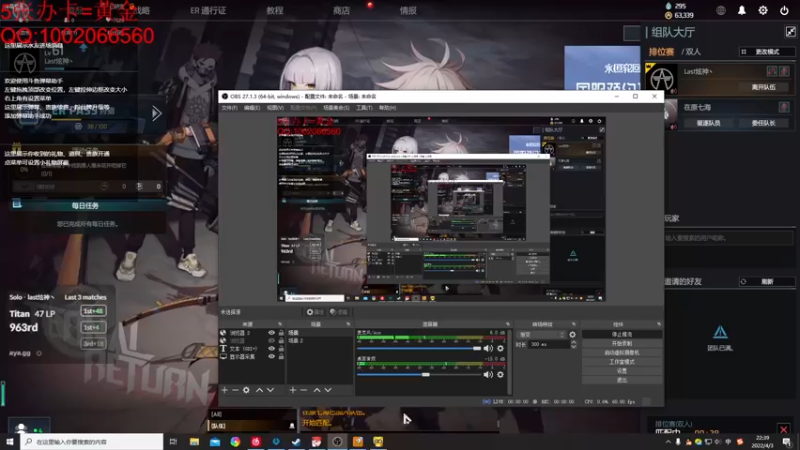Toggle visibility of second browser source
800x450 pixels.
point(271,340)
